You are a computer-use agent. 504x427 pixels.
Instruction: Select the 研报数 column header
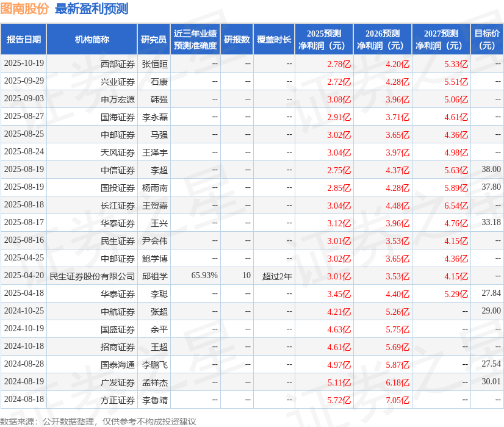pyautogui.click(x=237, y=38)
